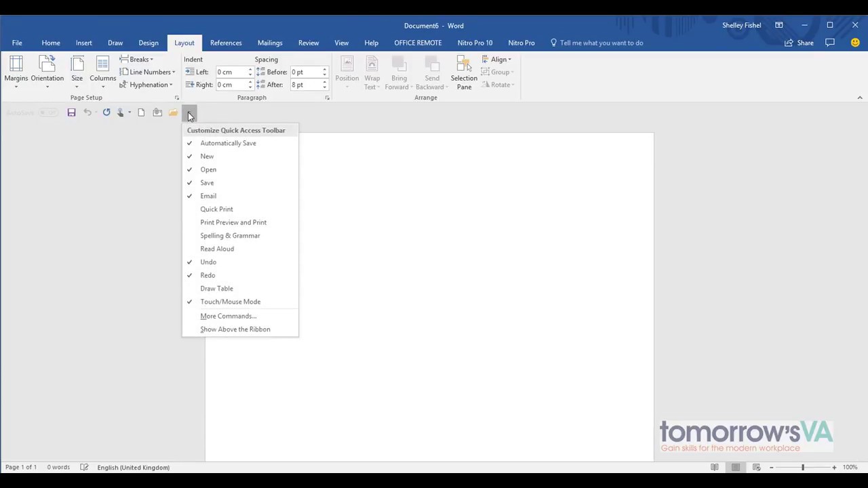Click the Open folder icon in toolbar
Screen dimensions: 868x488
pos(174,113)
